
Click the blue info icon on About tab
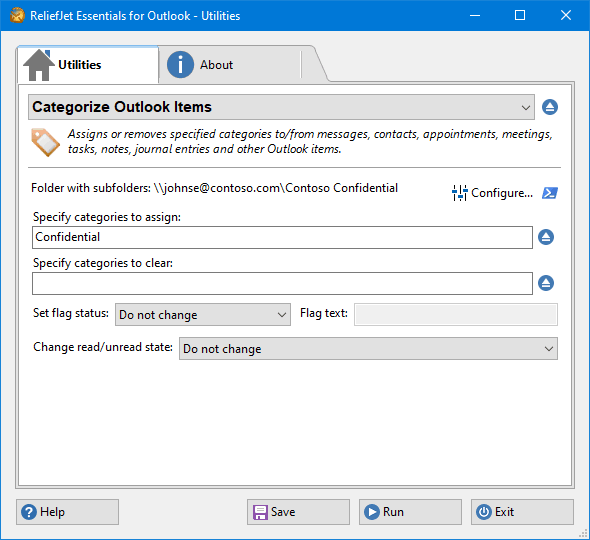[x=180, y=65]
